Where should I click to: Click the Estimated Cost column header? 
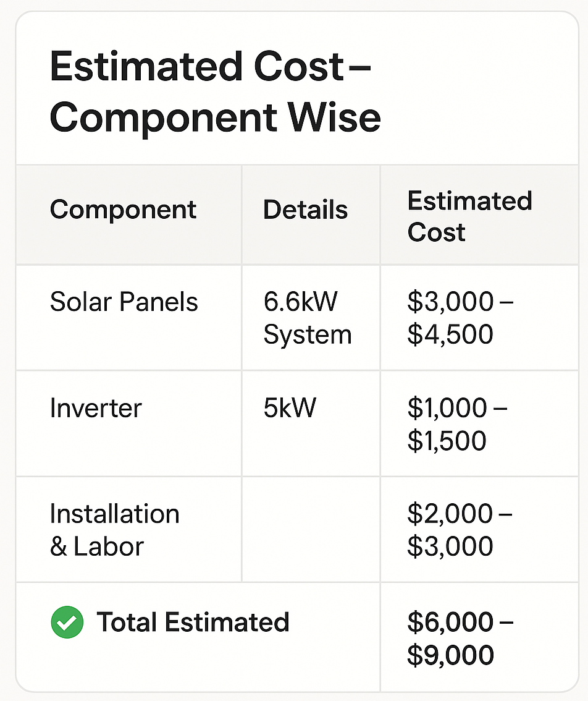(469, 216)
